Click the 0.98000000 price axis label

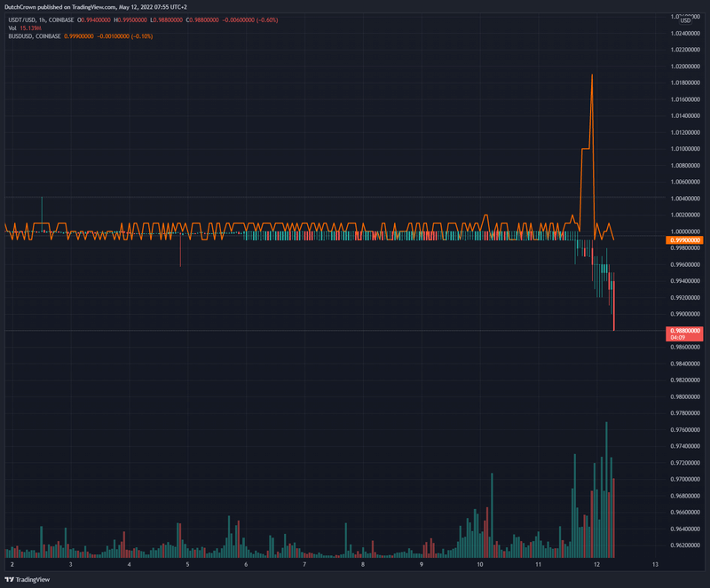pyautogui.click(x=685, y=397)
